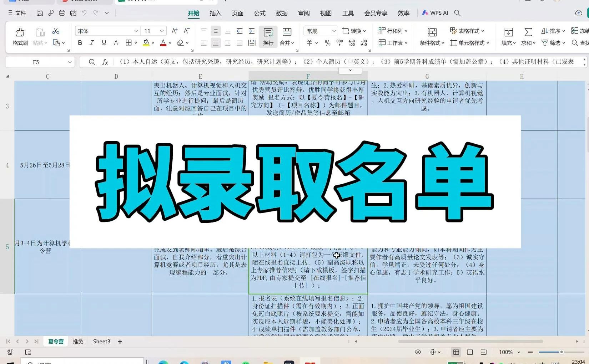Decrease font size with A- icon

point(186,31)
